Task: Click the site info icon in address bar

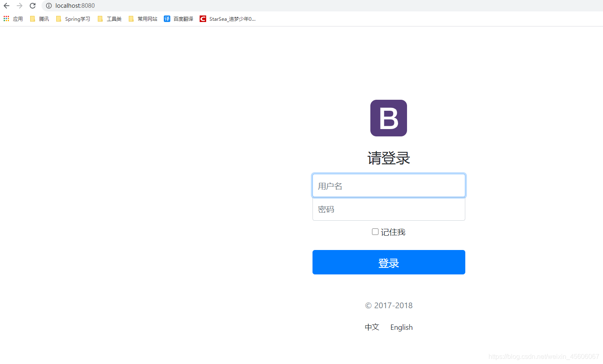Action: [49, 6]
